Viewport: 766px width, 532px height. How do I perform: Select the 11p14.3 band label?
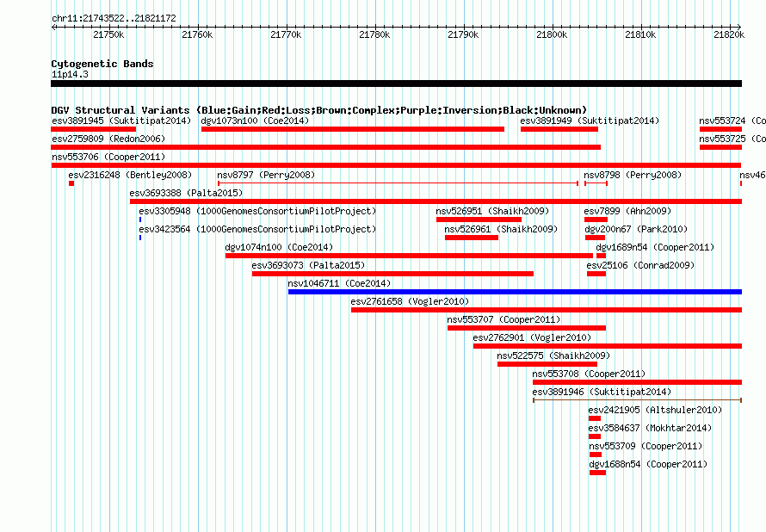pyautogui.click(x=70, y=74)
